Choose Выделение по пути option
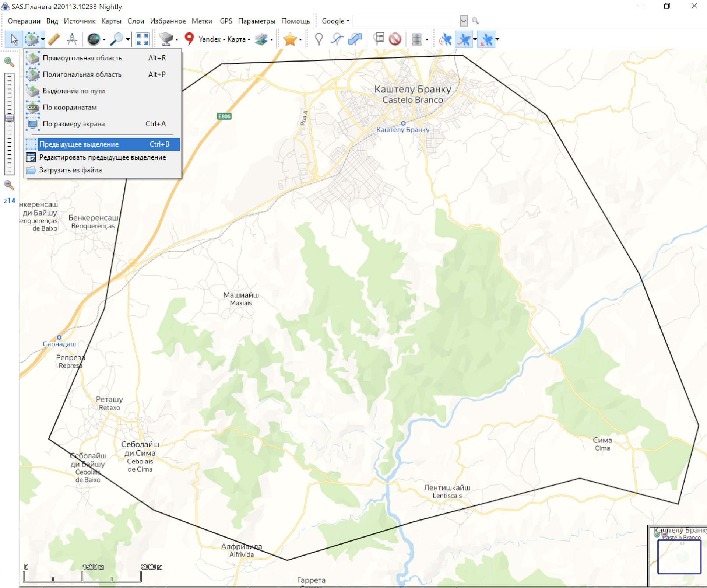The image size is (707, 588). coord(102,91)
